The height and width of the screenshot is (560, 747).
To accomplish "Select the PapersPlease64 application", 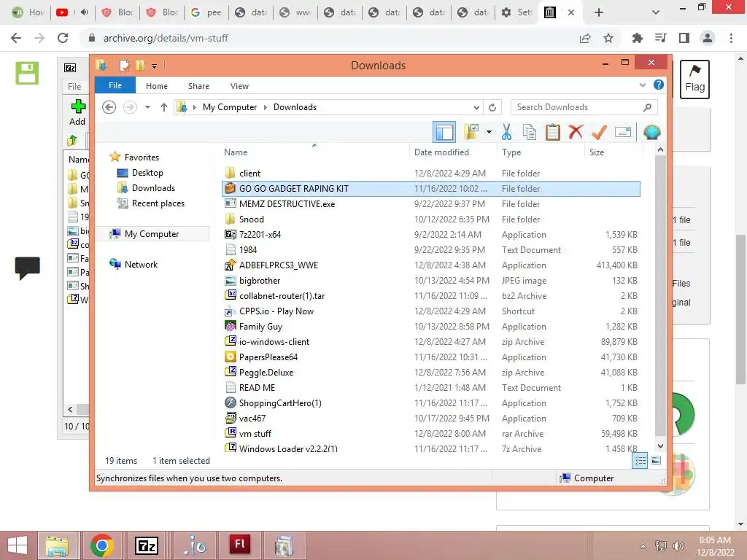I will coord(431,357).
